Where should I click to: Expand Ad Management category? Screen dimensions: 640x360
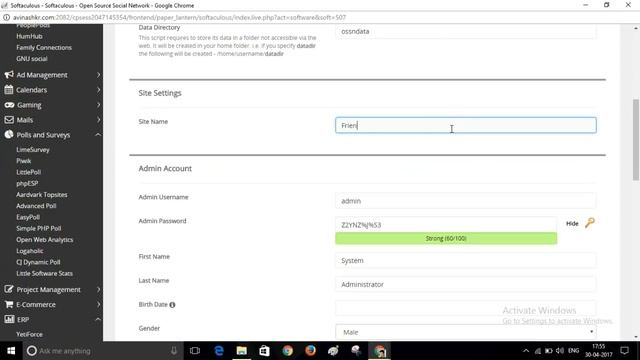(98, 75)
